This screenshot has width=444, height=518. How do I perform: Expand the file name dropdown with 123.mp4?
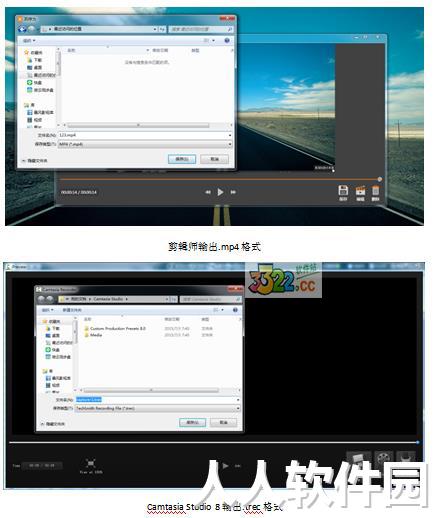[230, 135]
